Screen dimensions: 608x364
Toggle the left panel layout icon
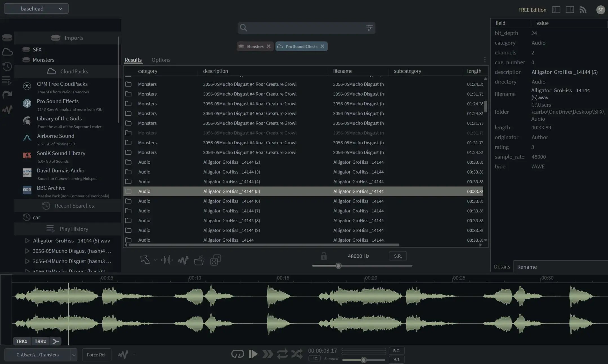coord(556,10)
